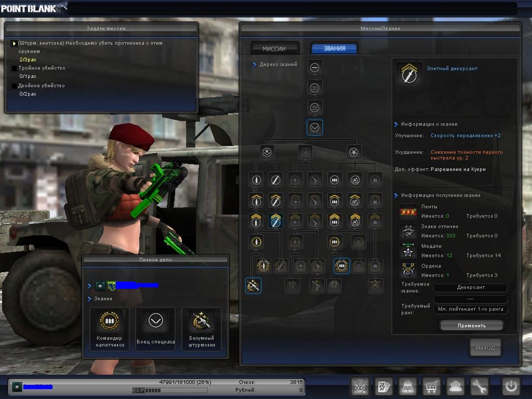Toggle the assault rifle kill task checkbox

[x=14, y=44]
